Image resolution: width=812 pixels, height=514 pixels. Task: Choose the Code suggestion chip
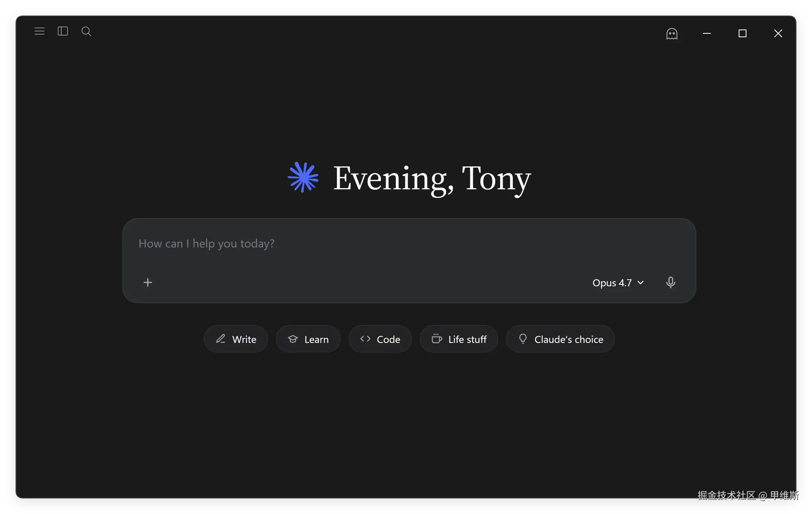point(380,339)
